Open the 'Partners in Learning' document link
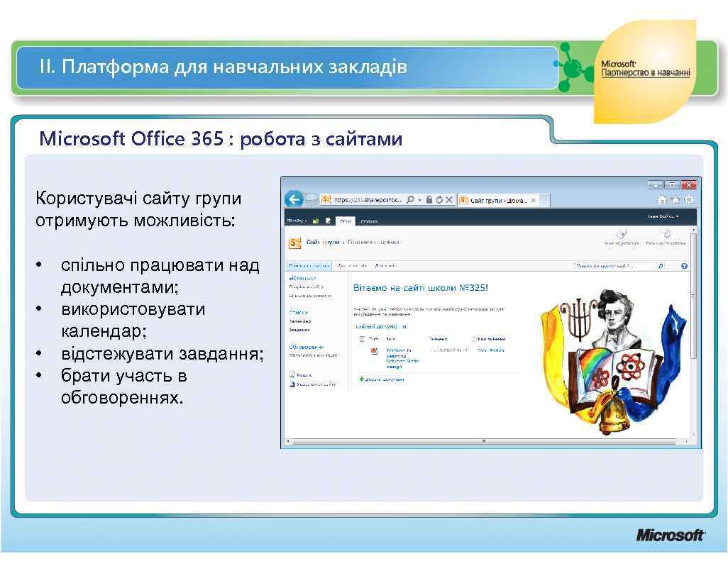This screenshot has width=728, height=561. (x=402, y=358)
